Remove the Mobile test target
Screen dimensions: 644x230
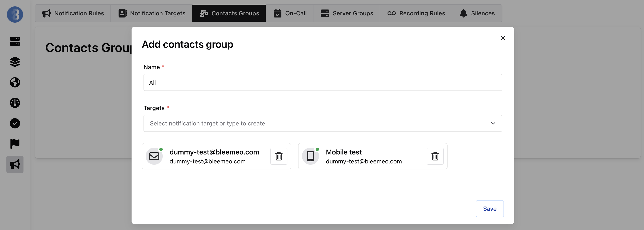(435, 156)
